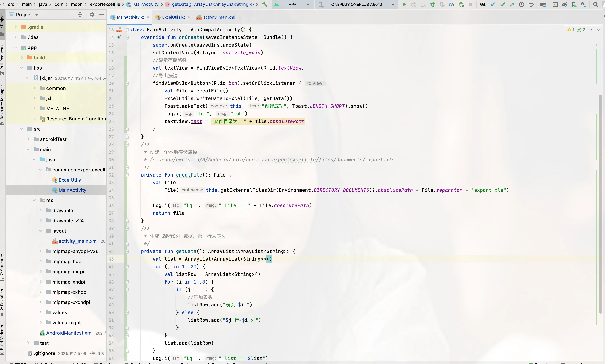Click the Make Project hammer icon
Viewport: 605px width, 364px height.
[x=264, y=4]
